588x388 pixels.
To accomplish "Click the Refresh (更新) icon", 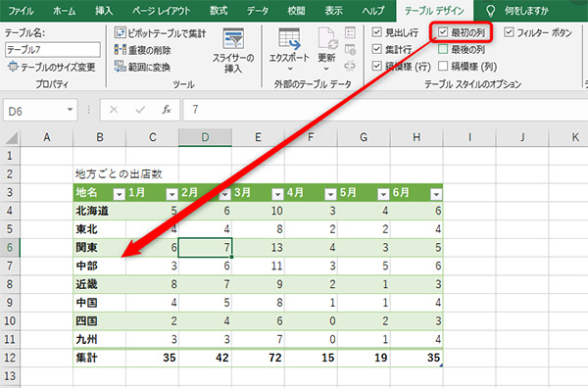I will [327, 38].
